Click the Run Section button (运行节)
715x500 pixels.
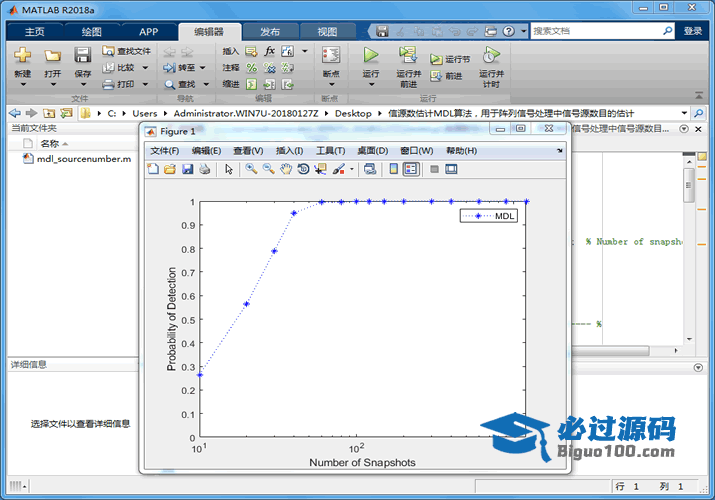click(450, 59)
